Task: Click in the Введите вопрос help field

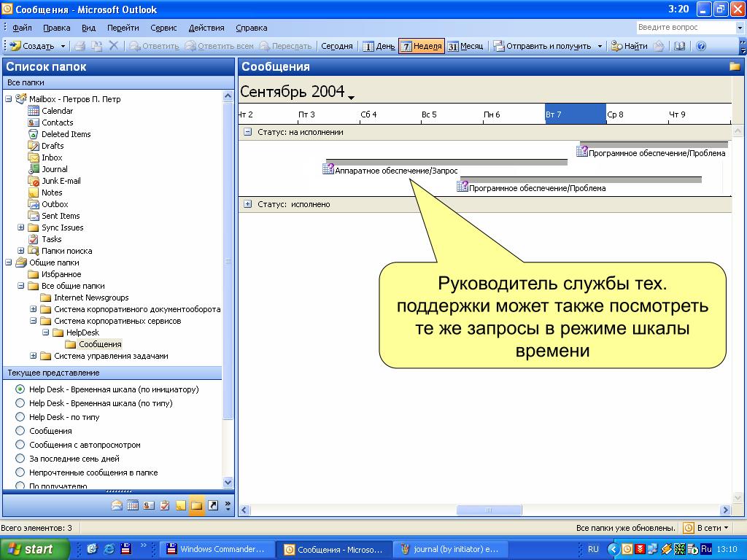Action: (x=685, y=28)
